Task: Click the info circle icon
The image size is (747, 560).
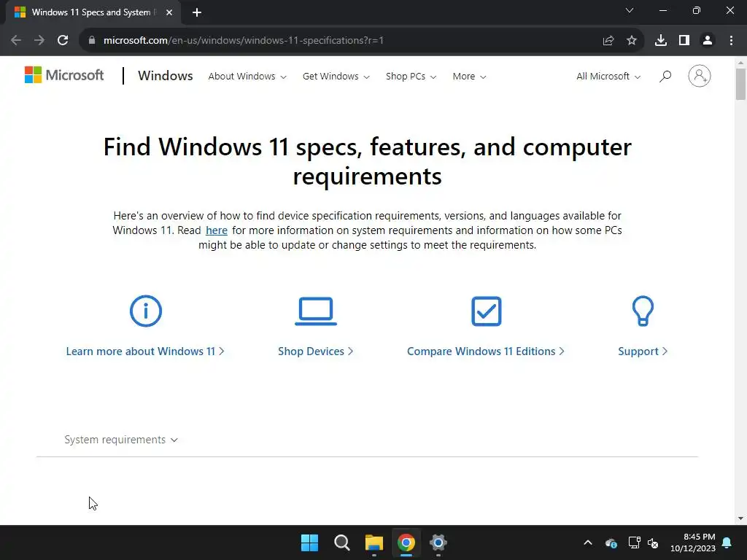Action: [x=146, y=311]
